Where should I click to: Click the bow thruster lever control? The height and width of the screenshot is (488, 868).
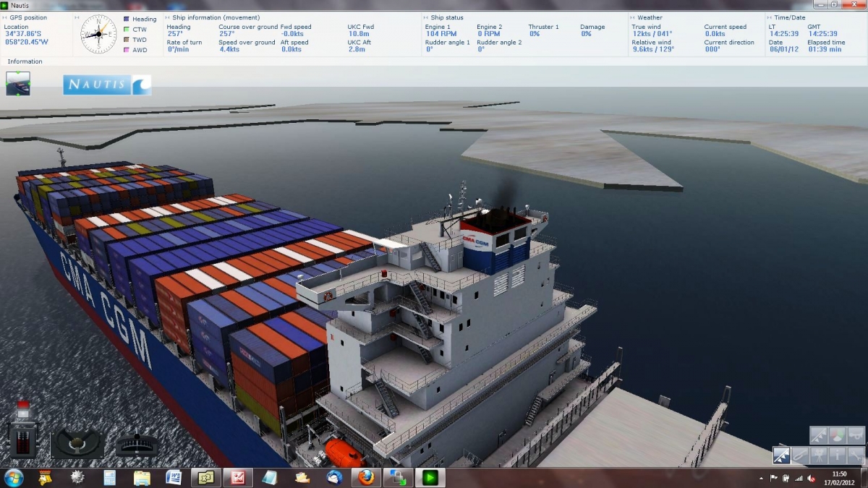point(137,444)
